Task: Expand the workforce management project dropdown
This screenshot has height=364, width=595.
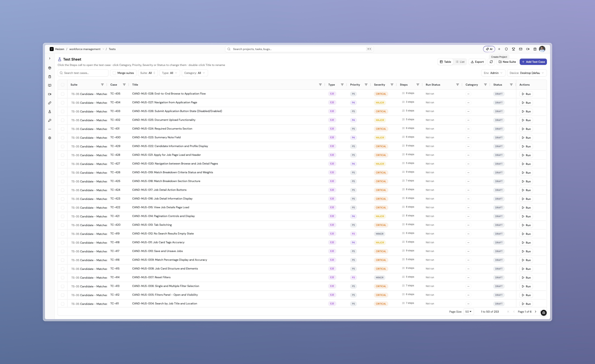Action: point(103,49)
